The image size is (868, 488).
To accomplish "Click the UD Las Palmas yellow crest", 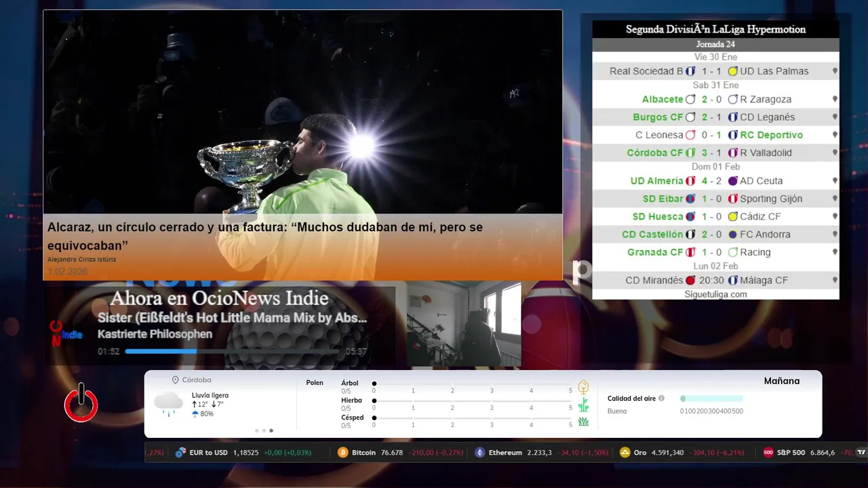I will 732,71.
